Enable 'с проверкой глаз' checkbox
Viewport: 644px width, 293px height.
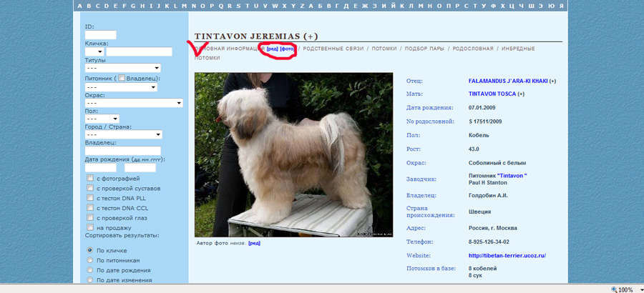90,218
